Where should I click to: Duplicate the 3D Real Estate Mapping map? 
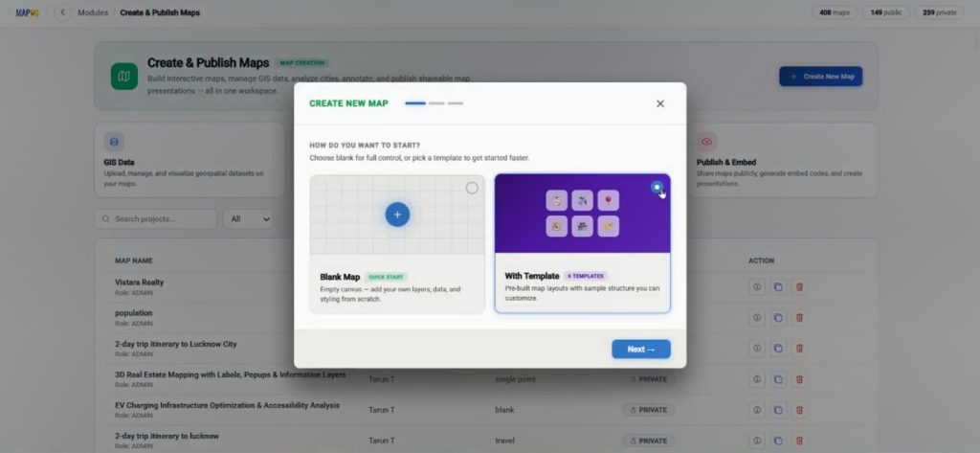pos(778,379)
